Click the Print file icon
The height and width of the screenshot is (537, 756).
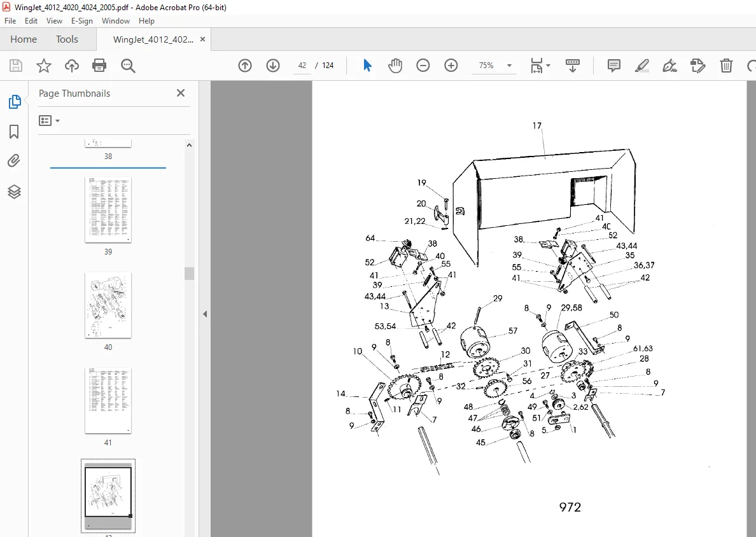99,66
